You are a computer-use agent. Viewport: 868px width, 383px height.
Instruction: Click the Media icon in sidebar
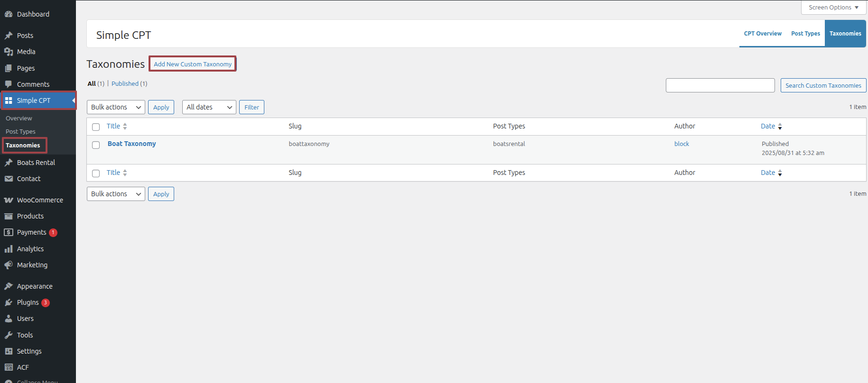9,52
